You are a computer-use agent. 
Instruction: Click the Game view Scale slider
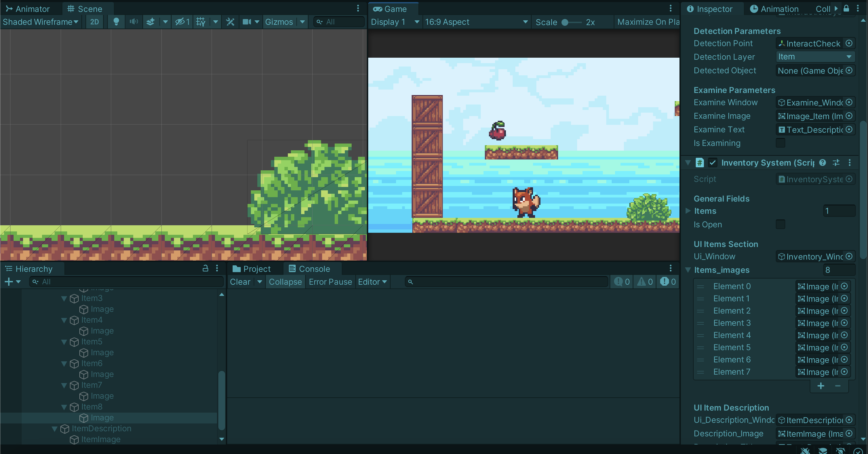coord(571,22)
